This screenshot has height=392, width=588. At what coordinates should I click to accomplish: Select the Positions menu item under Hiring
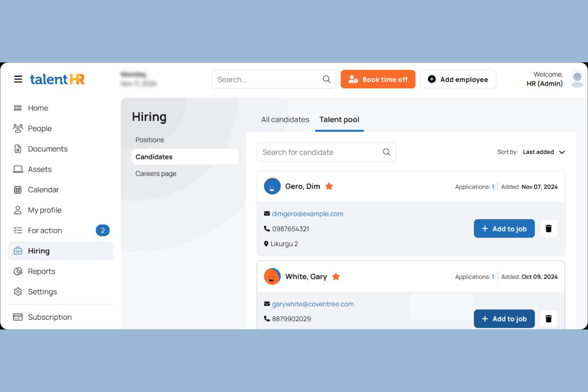[x=150, y=140]
